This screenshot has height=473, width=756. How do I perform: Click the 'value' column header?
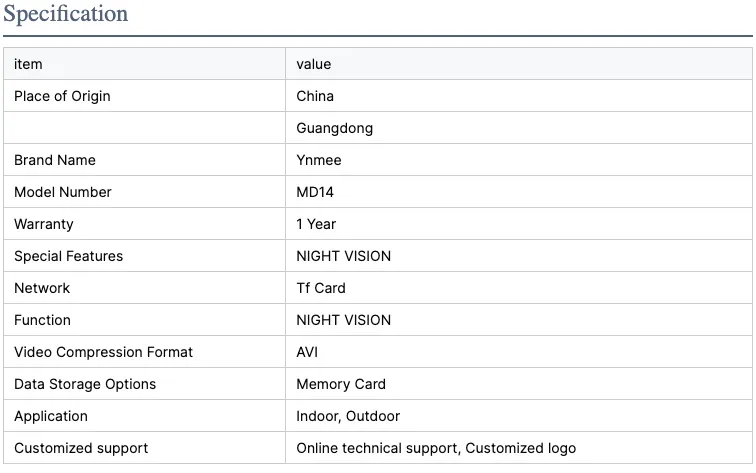(x=313, y=64)
